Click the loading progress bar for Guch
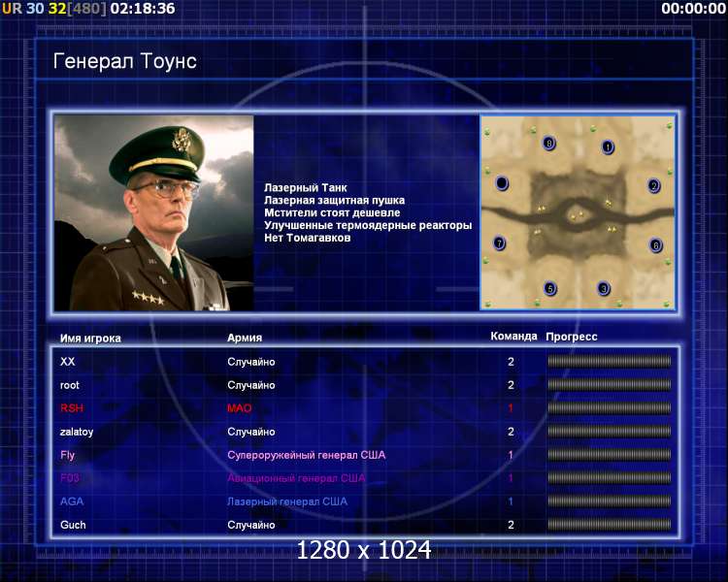The width and height of the screenshot is (728, 582). click(610, 525)
